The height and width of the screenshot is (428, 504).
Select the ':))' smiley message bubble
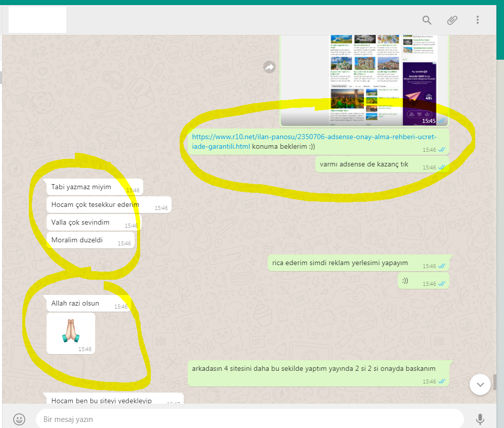[x=424, y=280]
